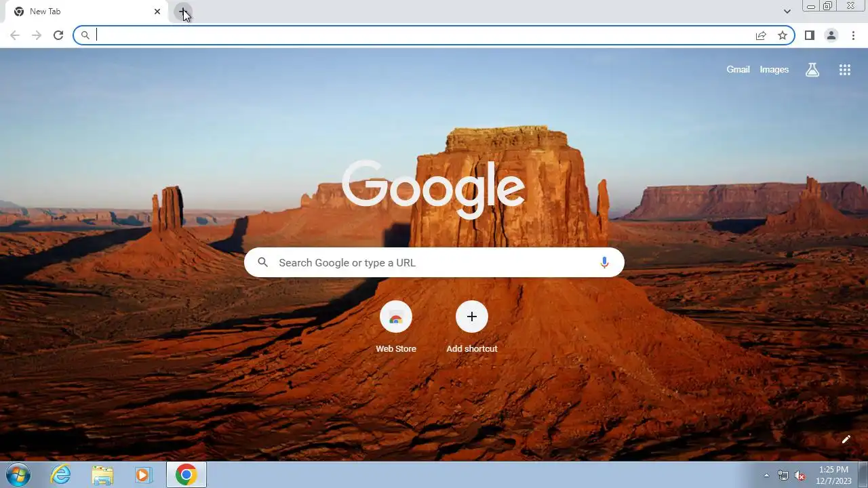Open the Gmail link
Image resolution: width=868 pixels, height=488 pixels.
click(x=738, y=70)
